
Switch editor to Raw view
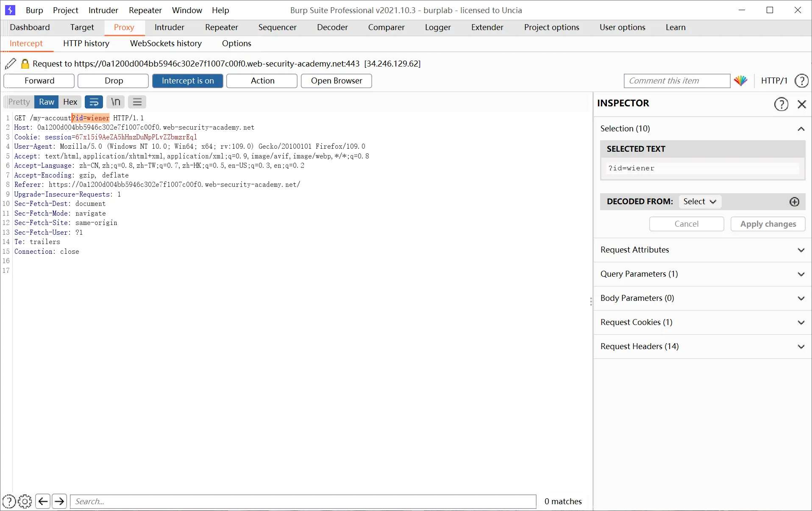47,102
